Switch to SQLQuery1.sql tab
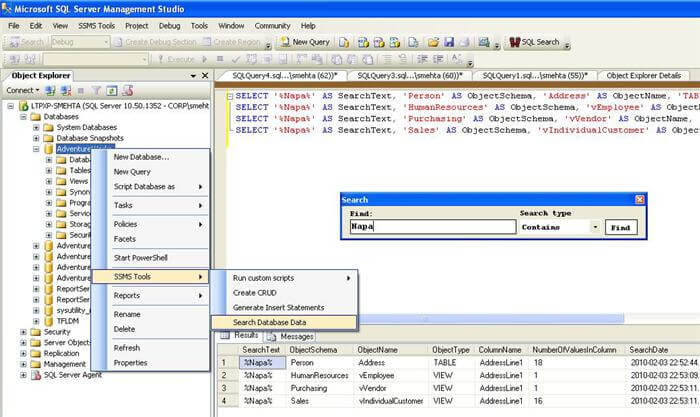 pos(535,76)
